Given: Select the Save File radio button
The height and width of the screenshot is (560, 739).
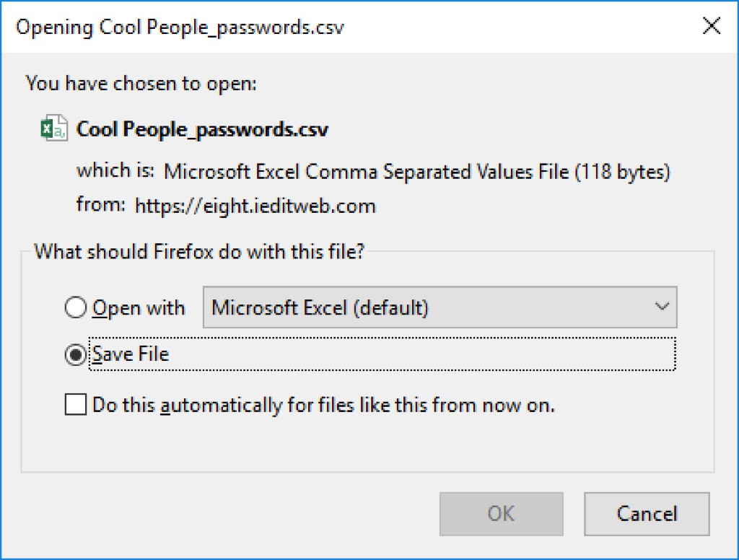Looking at the screenshot, I should pos(75,354).
